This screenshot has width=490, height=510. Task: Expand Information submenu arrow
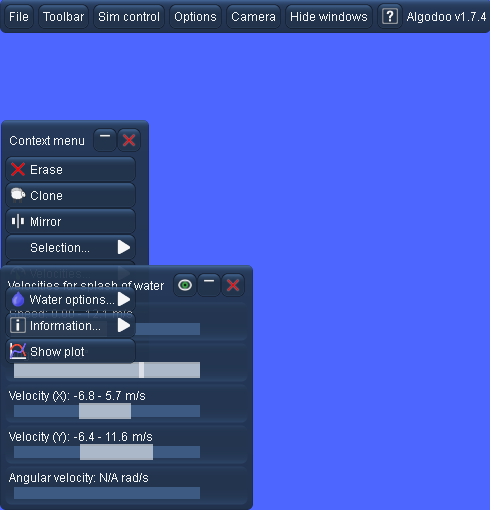[124, 325]
